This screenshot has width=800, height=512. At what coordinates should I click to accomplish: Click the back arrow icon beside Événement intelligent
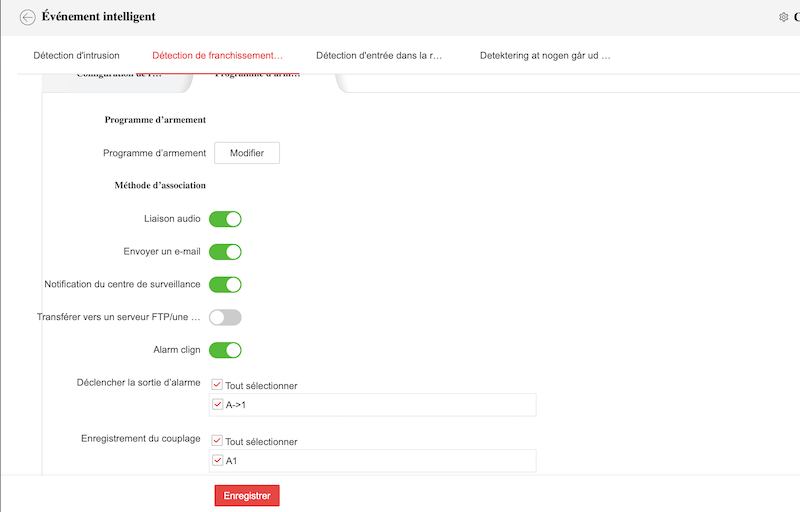28,17
